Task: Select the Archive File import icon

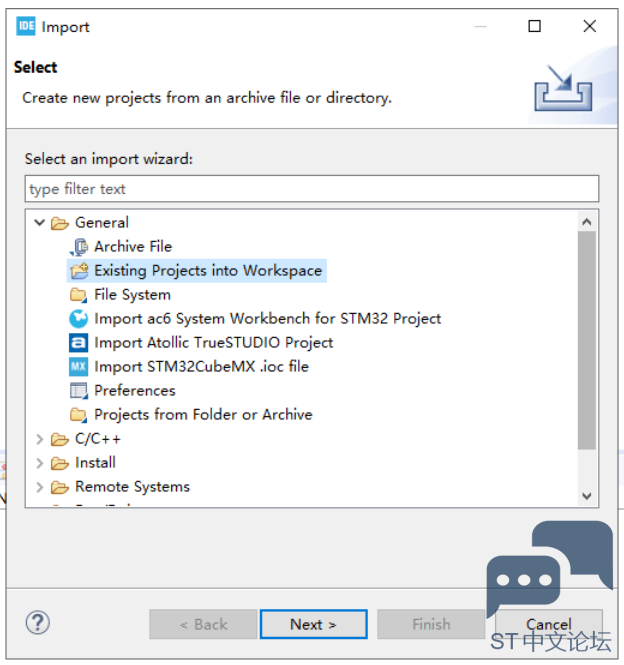Action: pos(78,247)
